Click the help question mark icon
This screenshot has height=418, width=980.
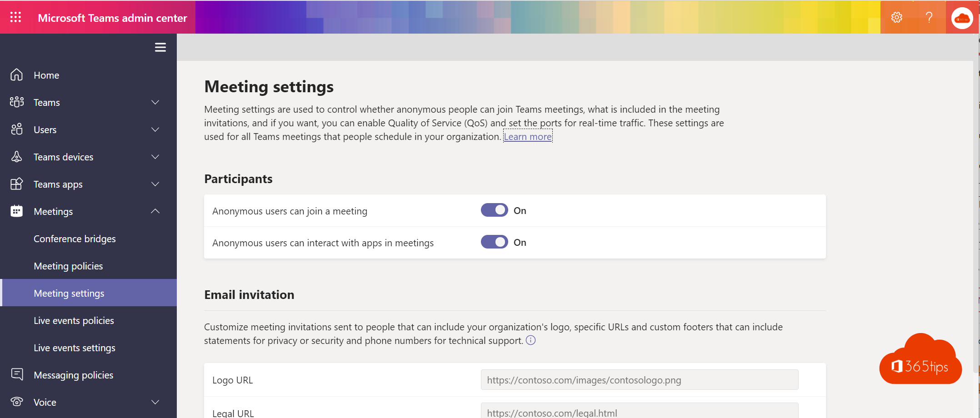pos(929,17)
